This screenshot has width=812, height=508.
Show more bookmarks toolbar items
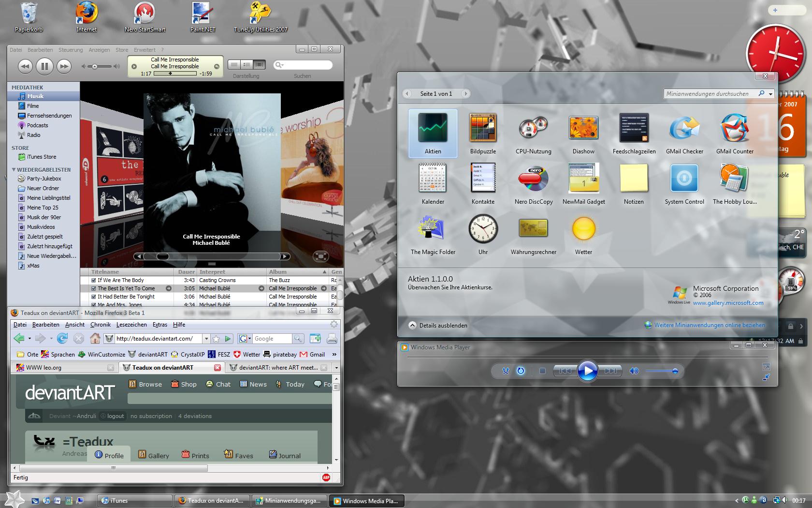point(334,354)
